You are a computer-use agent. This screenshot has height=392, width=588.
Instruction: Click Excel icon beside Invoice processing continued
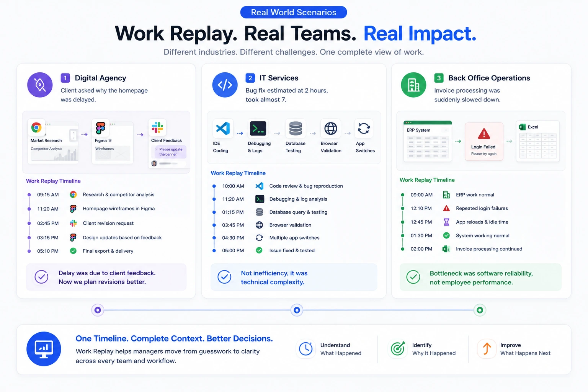446,249
